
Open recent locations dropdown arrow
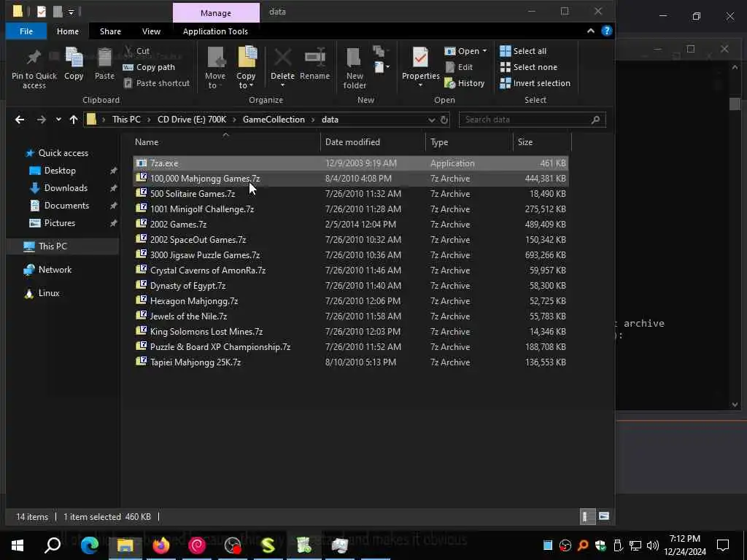(x=58, y=120)
